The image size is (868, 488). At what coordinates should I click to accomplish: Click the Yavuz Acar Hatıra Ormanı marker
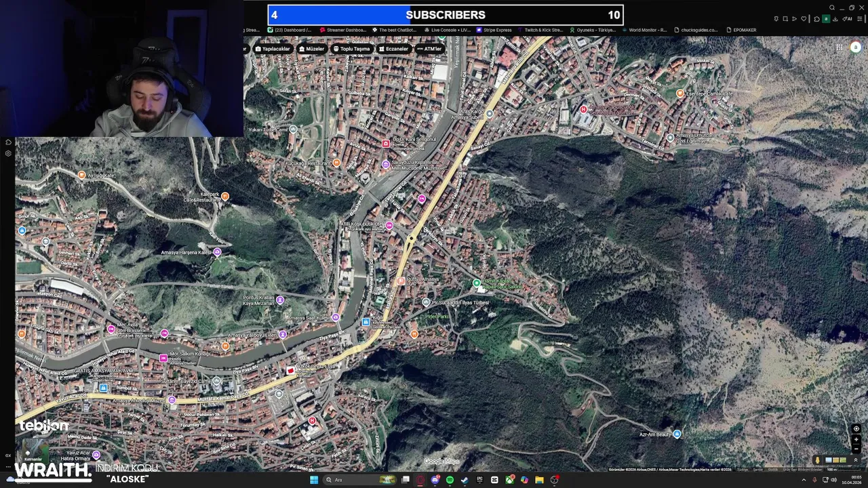96,455
